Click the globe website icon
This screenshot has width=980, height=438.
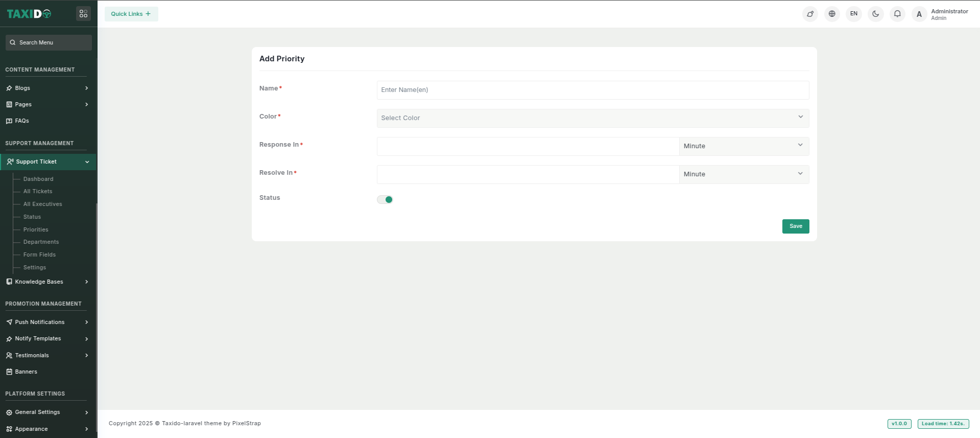click(x=832, y=14)
